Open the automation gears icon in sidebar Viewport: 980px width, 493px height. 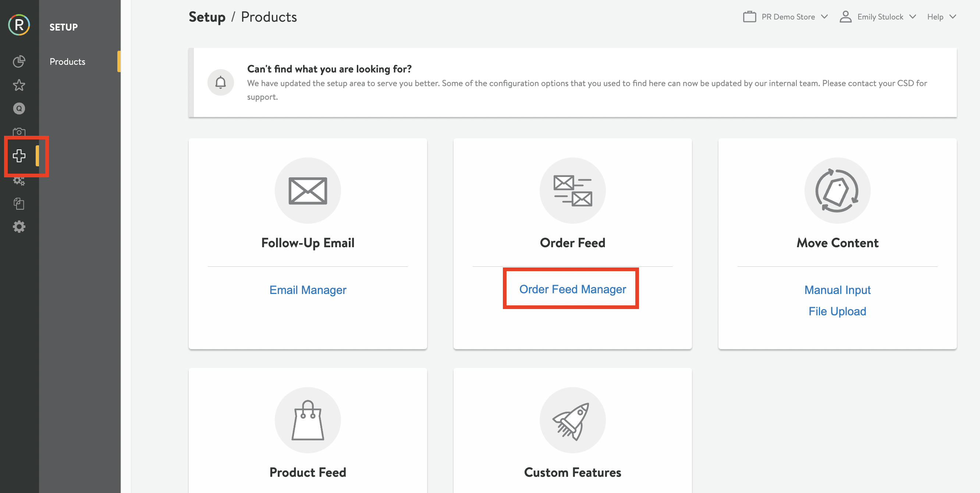click(19, 180)
